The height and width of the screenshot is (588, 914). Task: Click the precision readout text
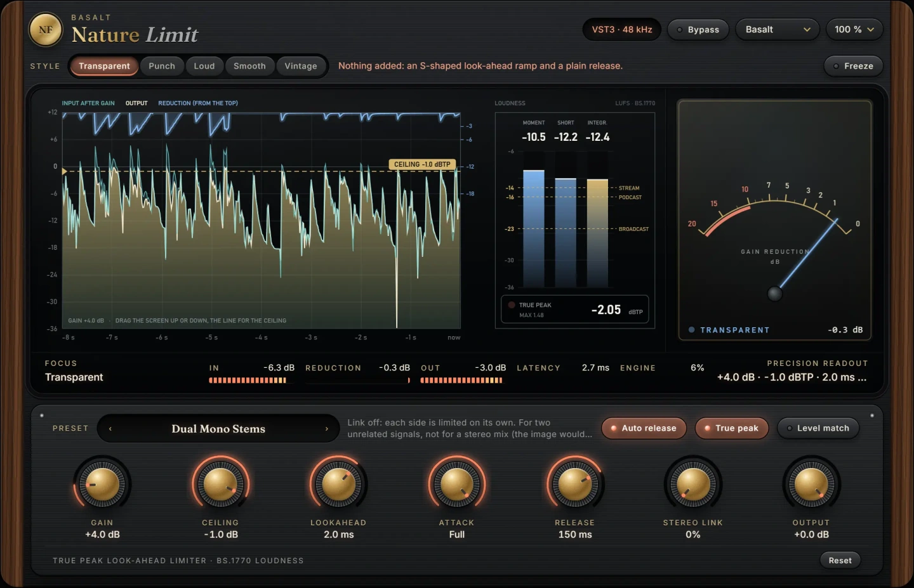point(792,377)
